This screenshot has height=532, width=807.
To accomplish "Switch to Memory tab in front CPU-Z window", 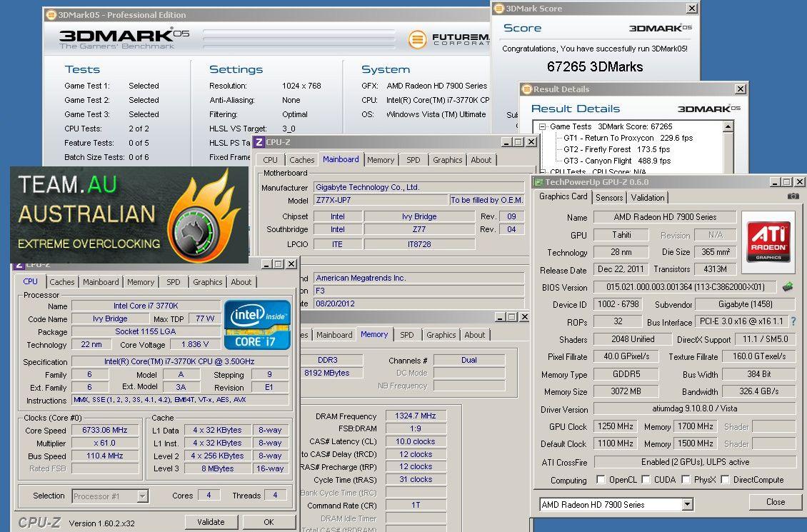I will [141, 282].
